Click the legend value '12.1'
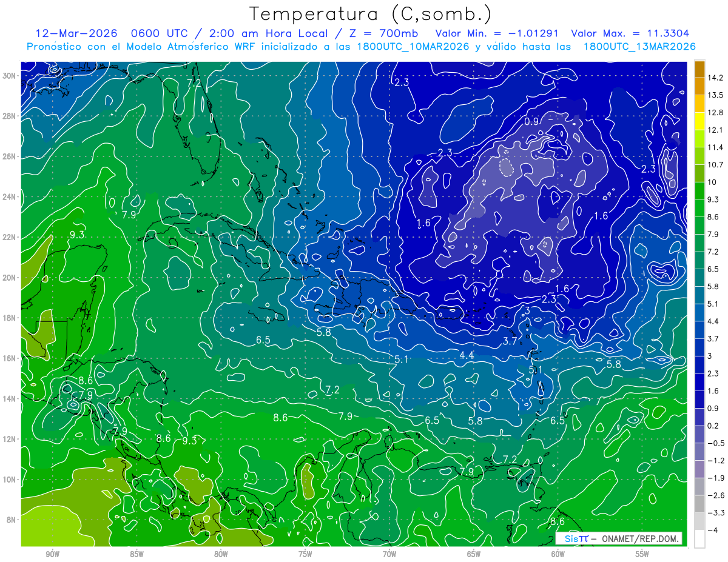This screenshot has height=562, width=728. tap(716, 130)
